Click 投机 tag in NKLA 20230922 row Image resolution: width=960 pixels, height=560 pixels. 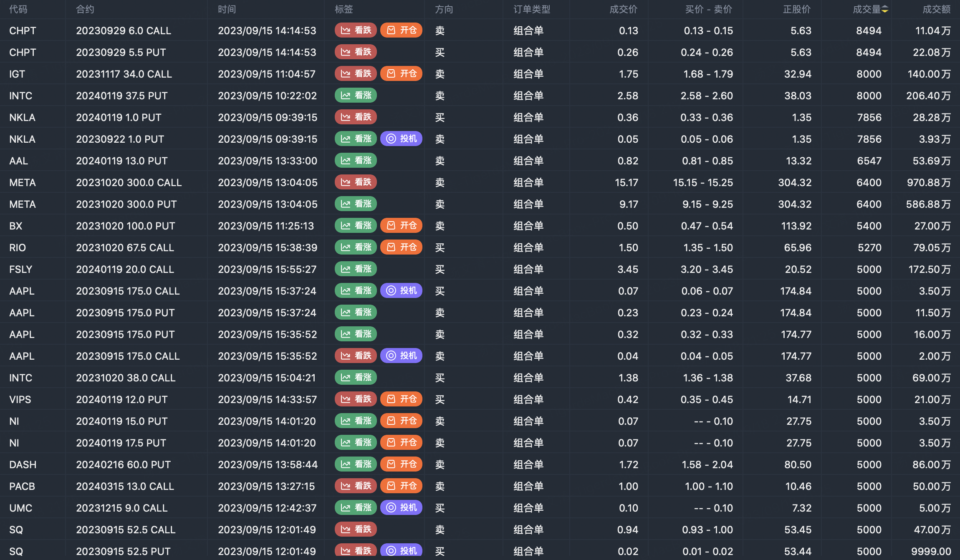[402, 139]
